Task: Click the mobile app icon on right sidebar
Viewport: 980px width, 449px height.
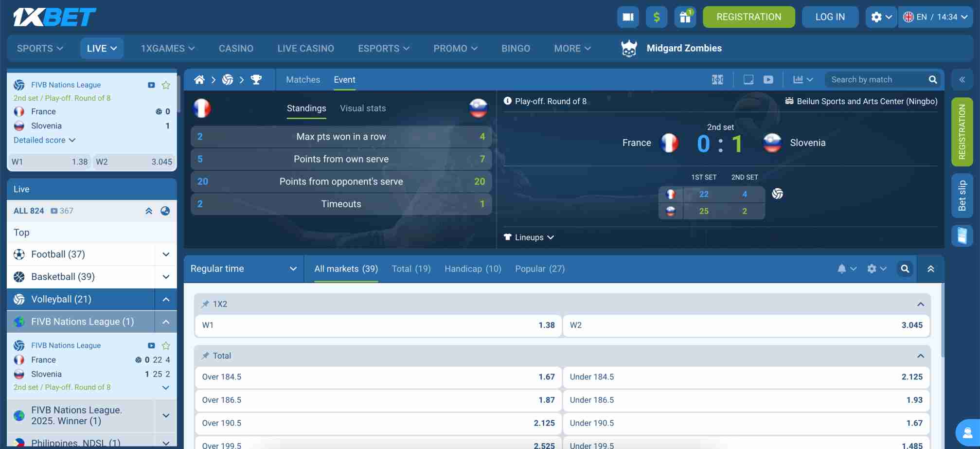Action: [x=962, y=236]
